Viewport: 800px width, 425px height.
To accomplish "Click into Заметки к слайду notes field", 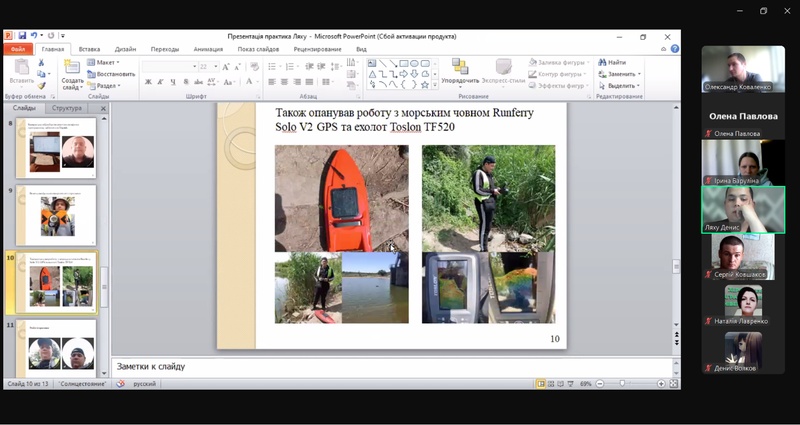I will 393,367.
